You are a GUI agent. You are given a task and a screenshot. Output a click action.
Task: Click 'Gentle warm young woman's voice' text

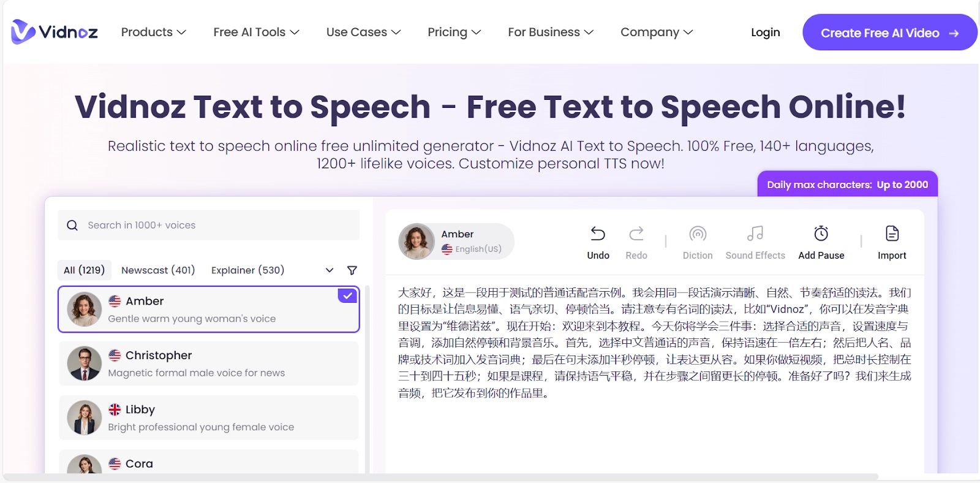192,319
